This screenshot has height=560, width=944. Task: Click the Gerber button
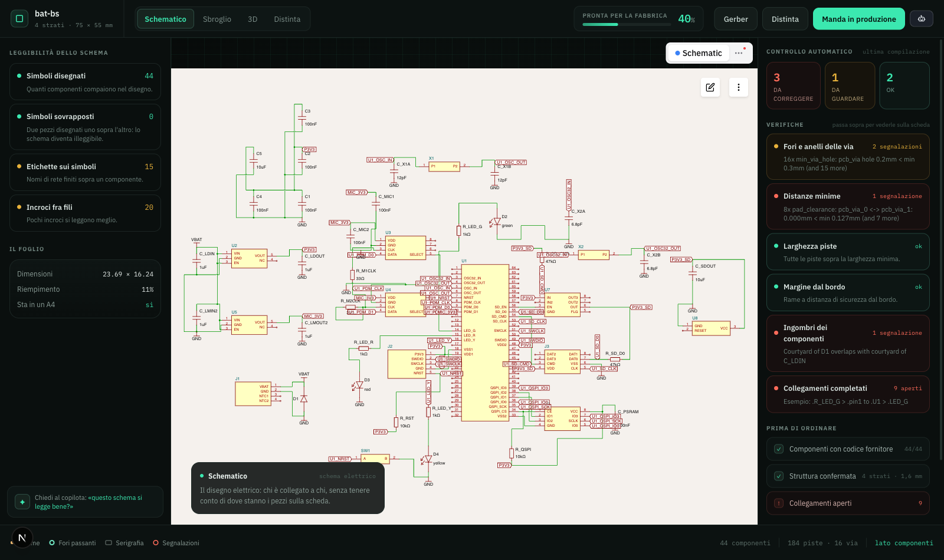[736, 19]
